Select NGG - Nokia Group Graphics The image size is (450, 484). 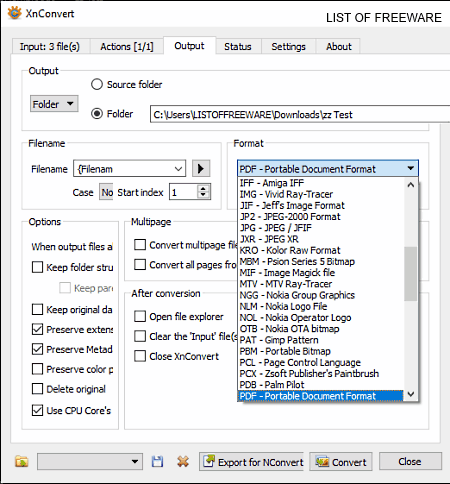click(x=321, y=295)
